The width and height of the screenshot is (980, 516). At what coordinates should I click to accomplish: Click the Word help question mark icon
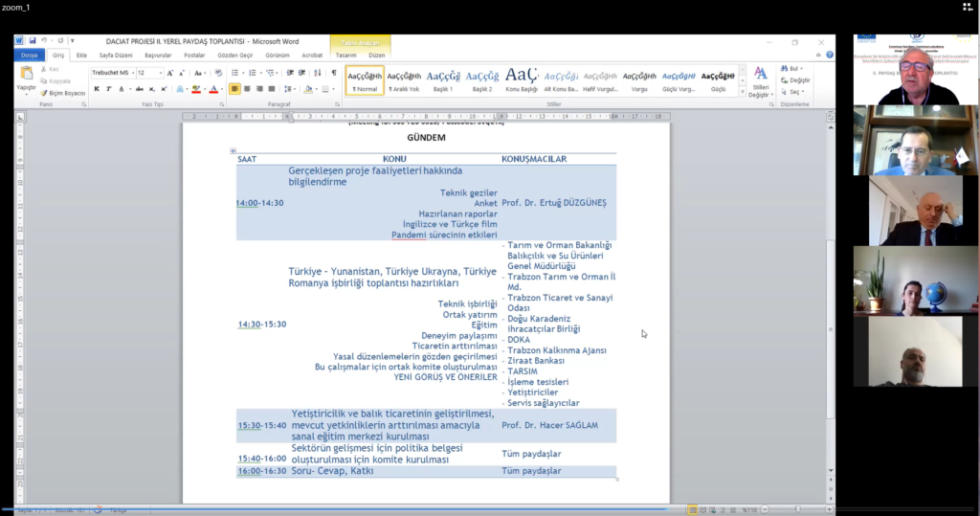pyautogui.click(x=829, y=56)
